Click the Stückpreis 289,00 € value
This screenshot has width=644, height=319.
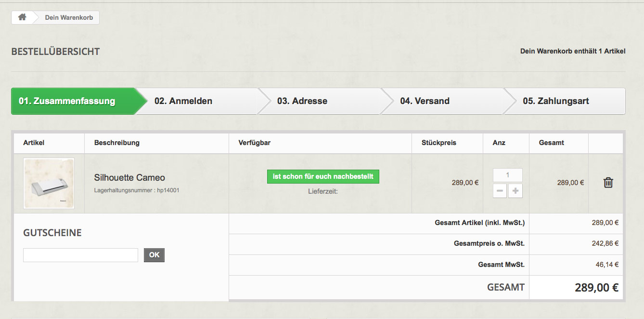click(x=465, y=183)
